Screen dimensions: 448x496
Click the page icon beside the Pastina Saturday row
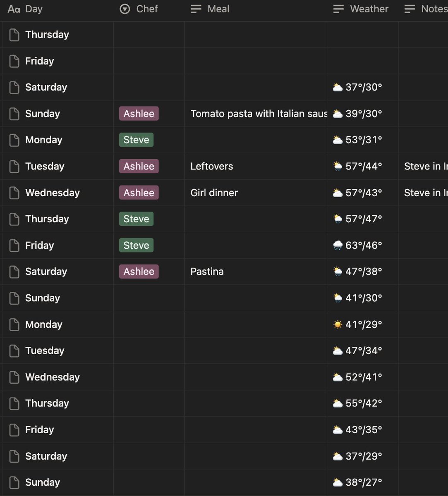pos(14,272)
